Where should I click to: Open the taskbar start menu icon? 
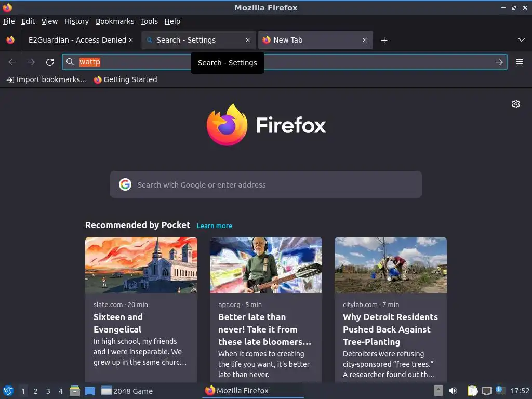(x=8, y=391)
